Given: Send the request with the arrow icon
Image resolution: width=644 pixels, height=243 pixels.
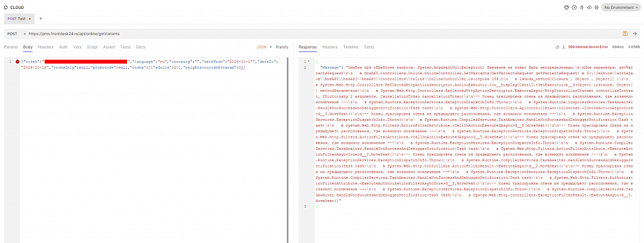Looking at the screenshot, I should pyautogui.click(x=635, y=33).
